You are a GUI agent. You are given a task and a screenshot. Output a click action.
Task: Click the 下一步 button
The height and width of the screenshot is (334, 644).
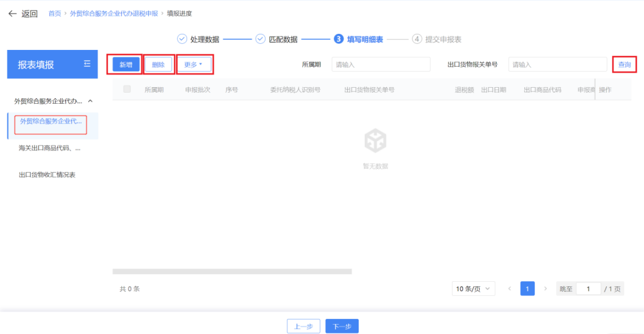coord(342,326)
